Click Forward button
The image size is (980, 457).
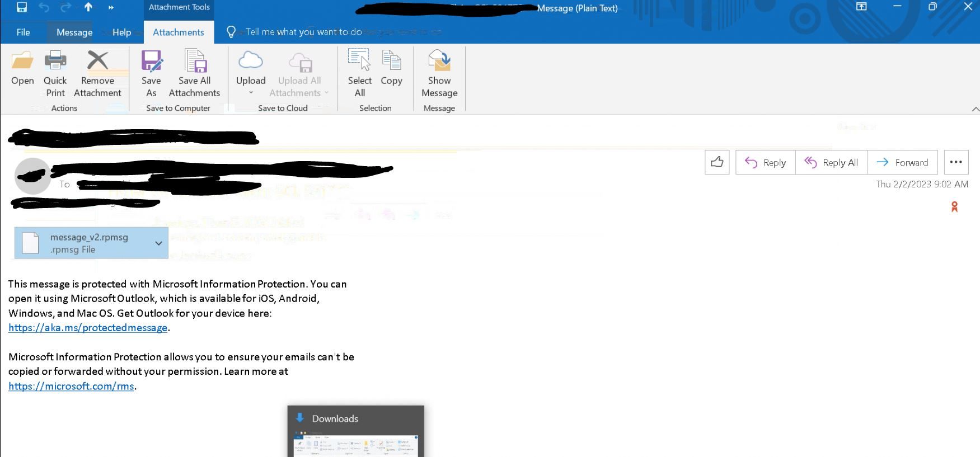pyautogui.click(x=902, y=162)
